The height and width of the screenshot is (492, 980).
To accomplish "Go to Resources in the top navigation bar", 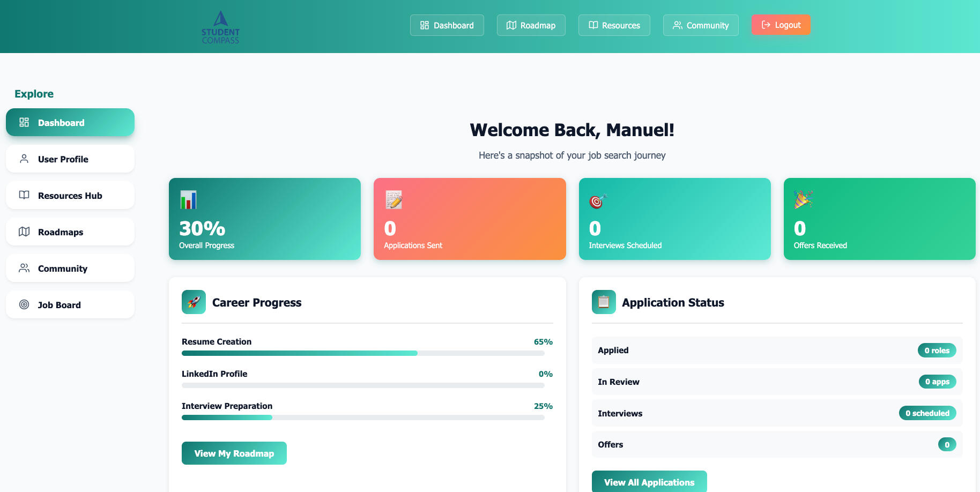I will pos(614,25).
